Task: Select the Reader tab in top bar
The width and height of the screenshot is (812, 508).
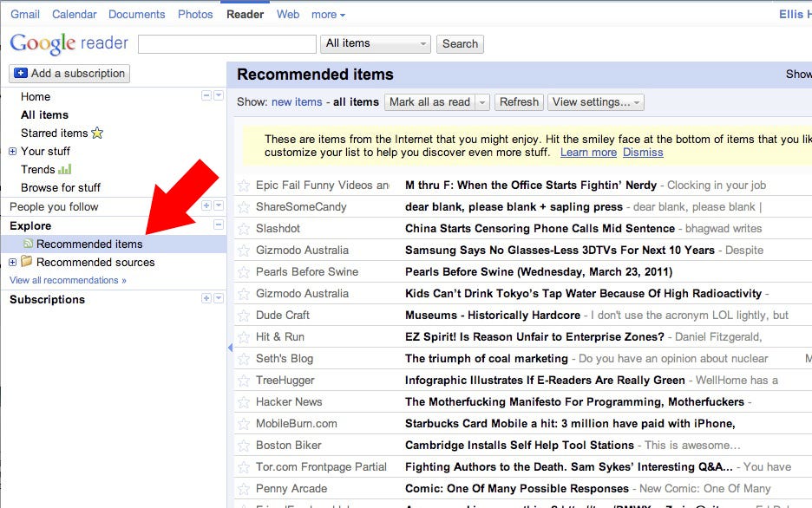Action: click(x=245, y=15)
